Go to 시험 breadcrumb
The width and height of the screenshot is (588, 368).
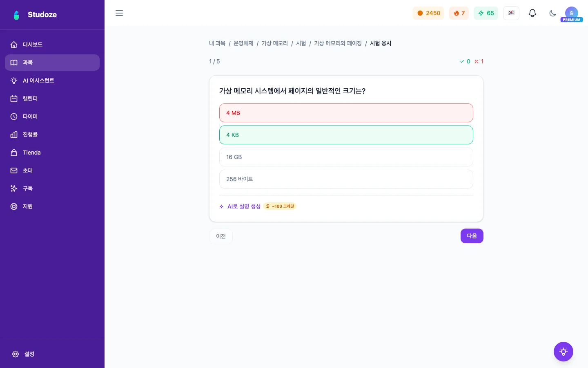coord(301,43)
